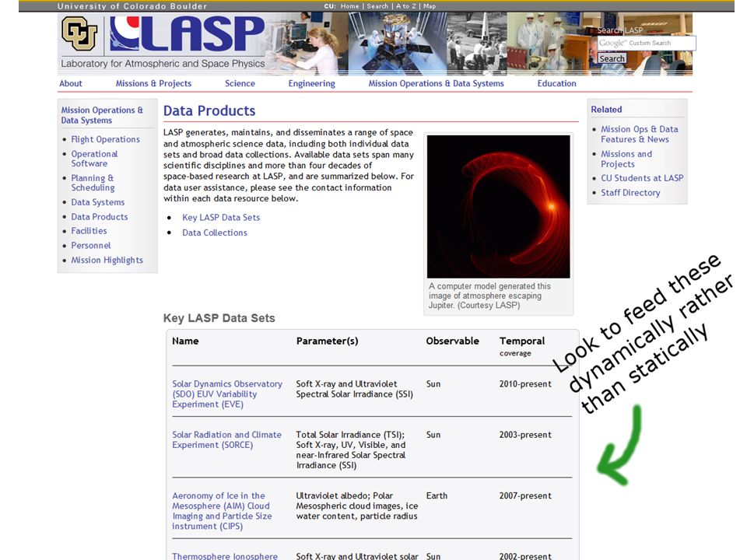Viewport: 747px width, 560px height.
Task: Click the Temporal coverage column header
Action: click(x=522, y=346)
